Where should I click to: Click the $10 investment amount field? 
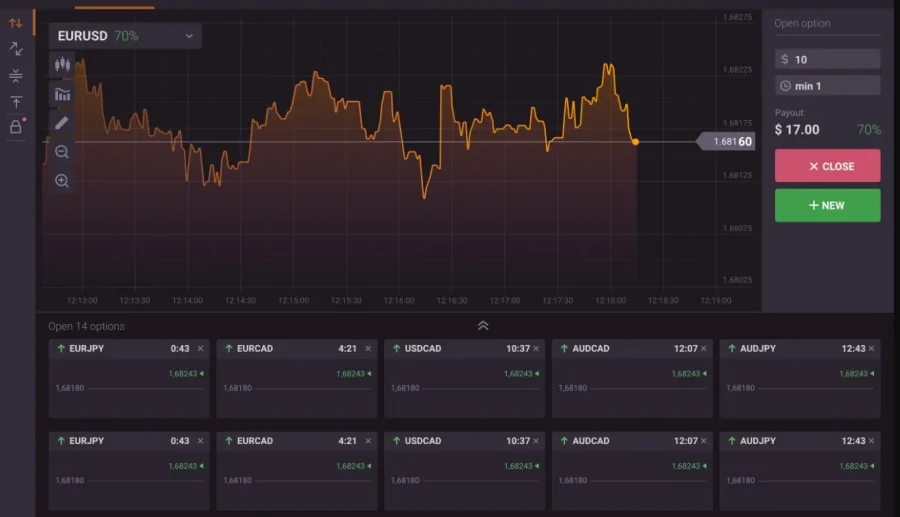coord(827,59)
